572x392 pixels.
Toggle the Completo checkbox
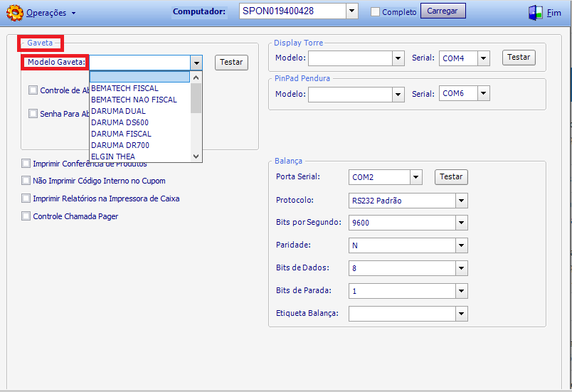pyautogui.click(x=375, y=11)
